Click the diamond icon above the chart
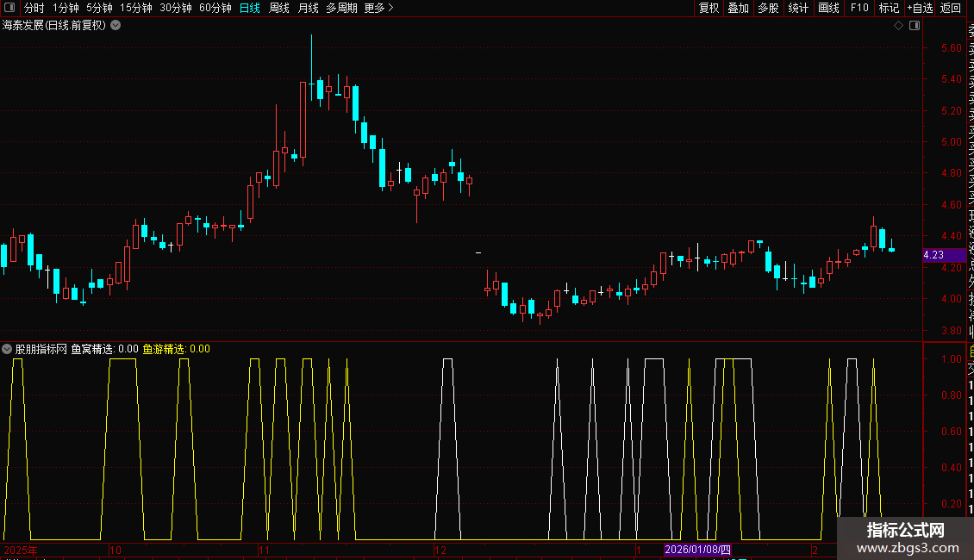Image resolution: width=974 pixels, height=560 pixels. point(898,26)
